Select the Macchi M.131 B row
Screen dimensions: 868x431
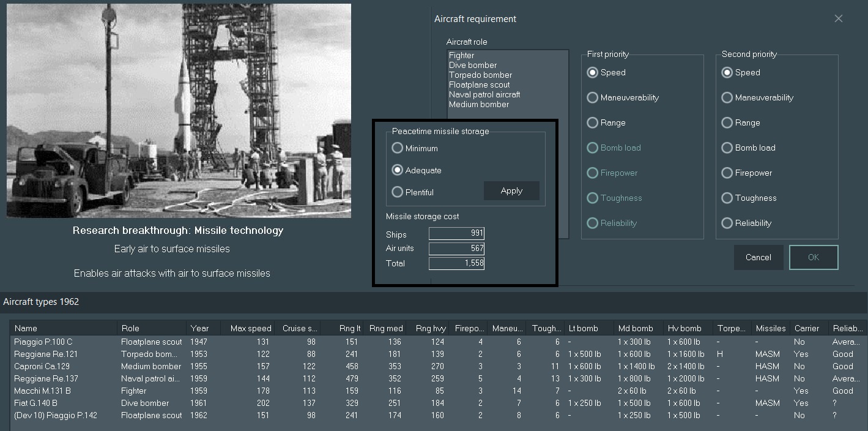coord(439,391)
